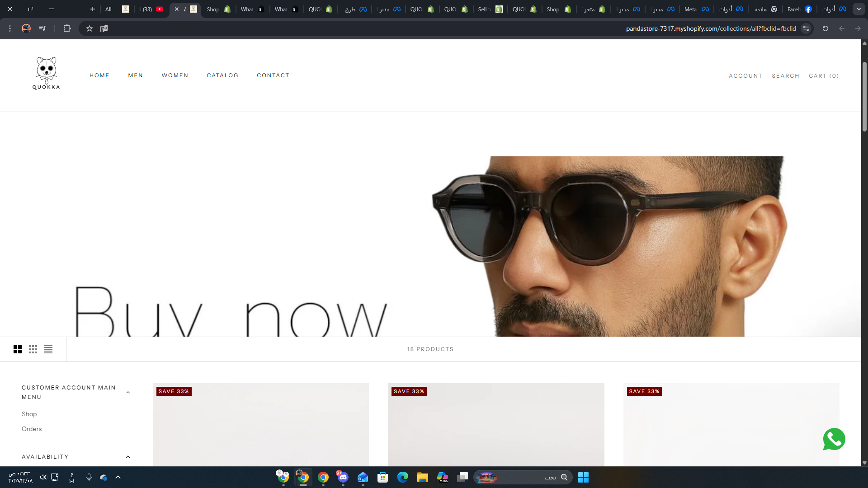The width and height of the screenshot is (868, 488).
Task: Collapse the Customer Account Main Menu section
Action: tap(128, 392)
